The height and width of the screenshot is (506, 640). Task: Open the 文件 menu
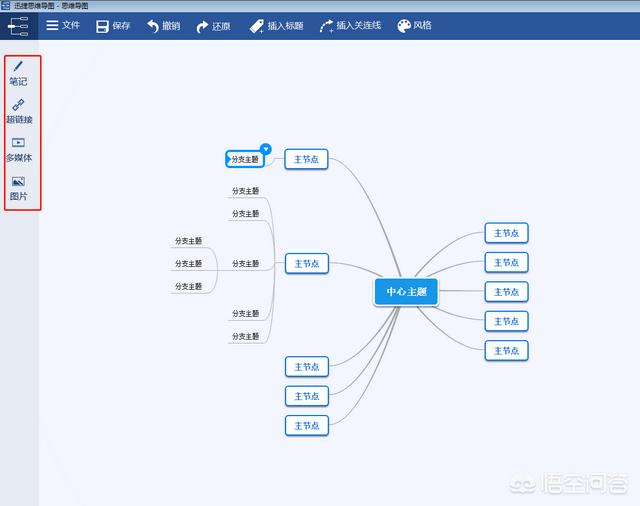coord(62,25)
